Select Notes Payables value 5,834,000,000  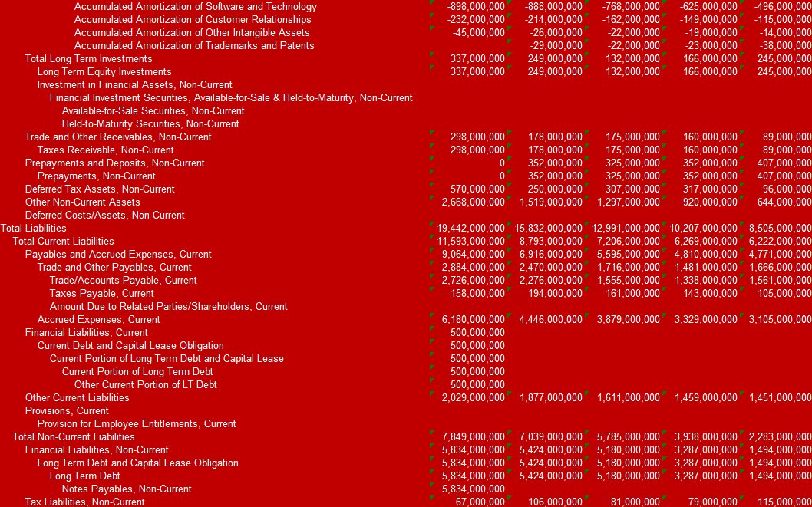(x=474, y=489)
